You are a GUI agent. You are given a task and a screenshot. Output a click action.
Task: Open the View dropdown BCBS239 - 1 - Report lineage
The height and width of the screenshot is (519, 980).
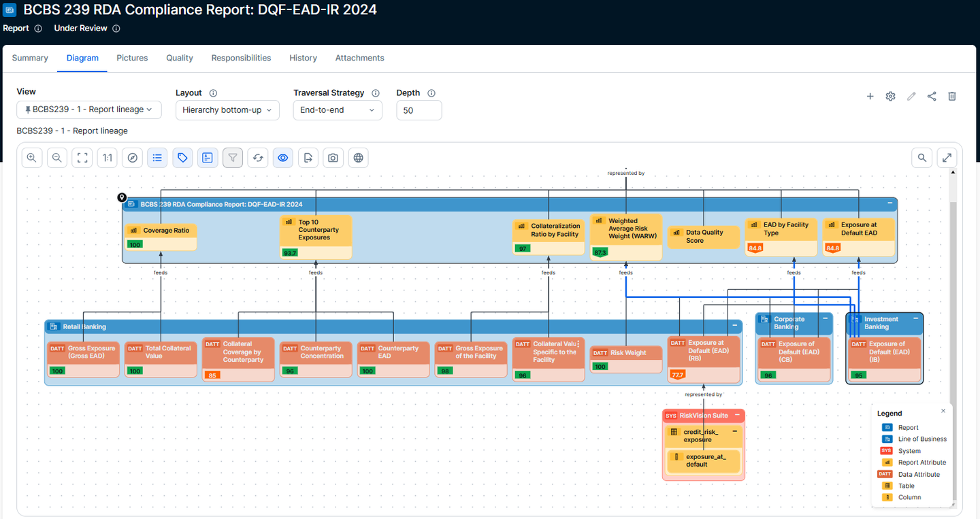89,110
